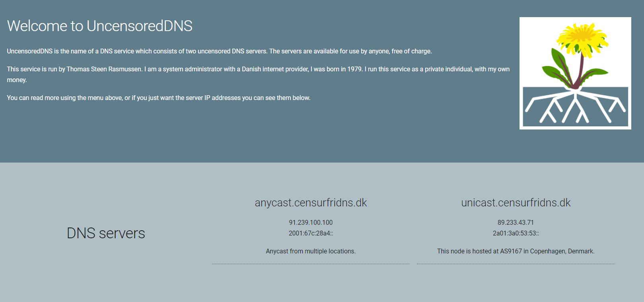The width and height of the screenshot is (644, 302).
Task: Click the divider line under the unicast section
Action: (x=516, y=264)
